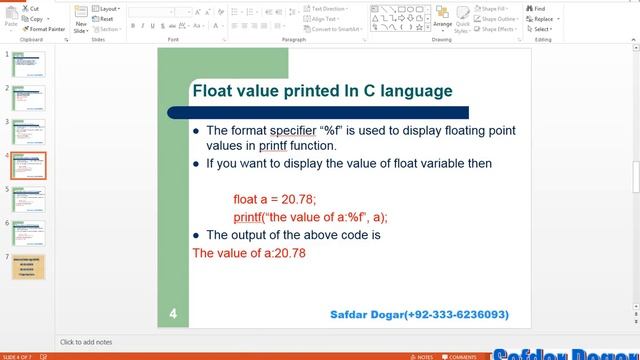
Task: Toggle Italic formatting
Action: point(143,26)
